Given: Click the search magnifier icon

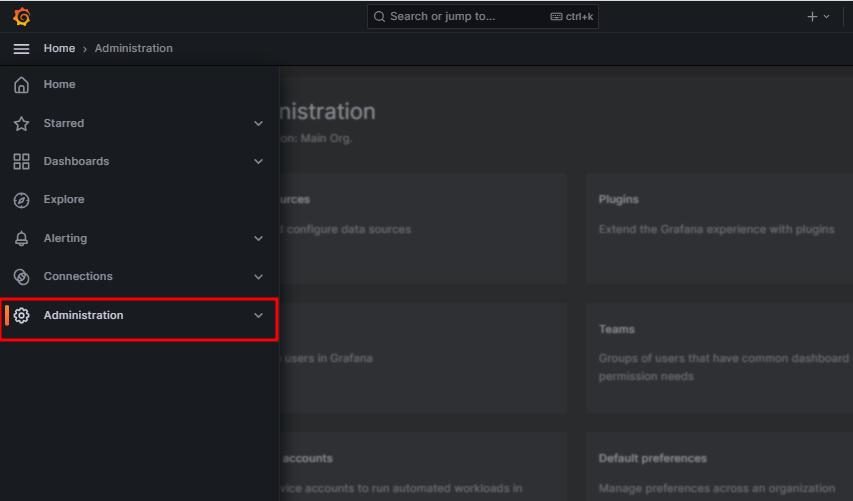Looking at the screenshot, I should 379,17.
